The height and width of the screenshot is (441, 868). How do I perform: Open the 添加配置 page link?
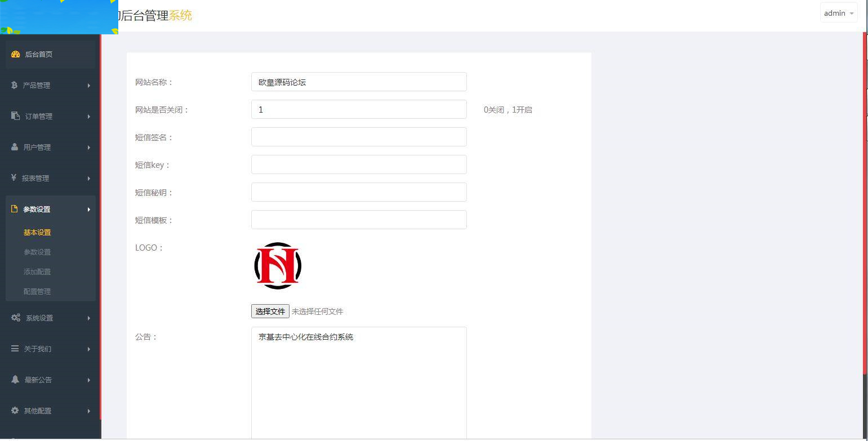tap(37, 271)
